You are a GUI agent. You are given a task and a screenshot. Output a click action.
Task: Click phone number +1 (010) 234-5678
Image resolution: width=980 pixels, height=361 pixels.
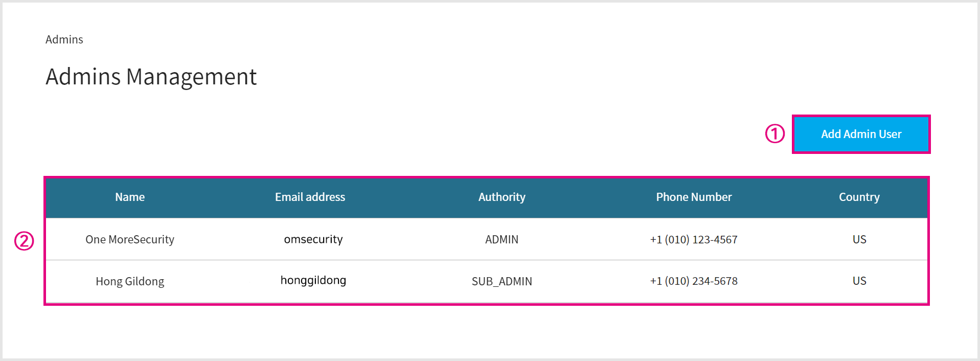[x=694, y=281]
